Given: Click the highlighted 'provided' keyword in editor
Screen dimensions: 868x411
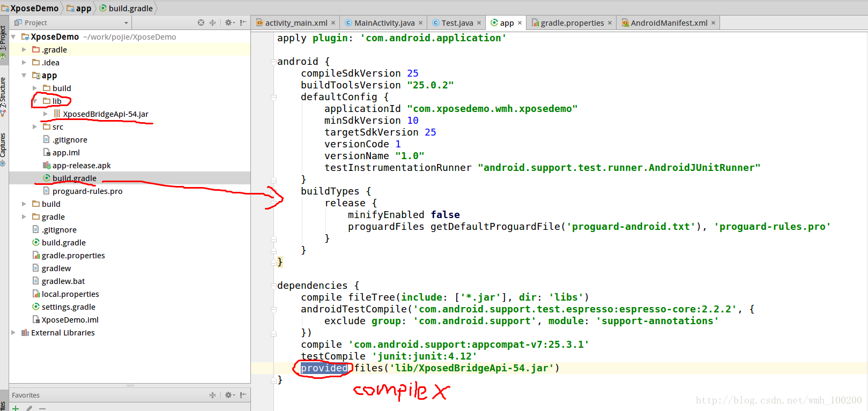Looking at the screenshot, I should point(324,368).
